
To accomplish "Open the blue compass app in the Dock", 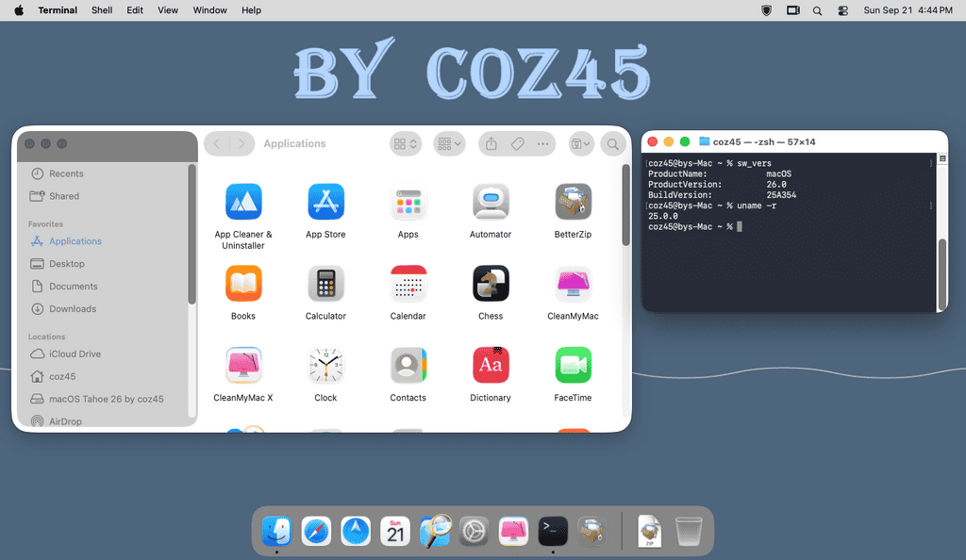I will point(356,531).
